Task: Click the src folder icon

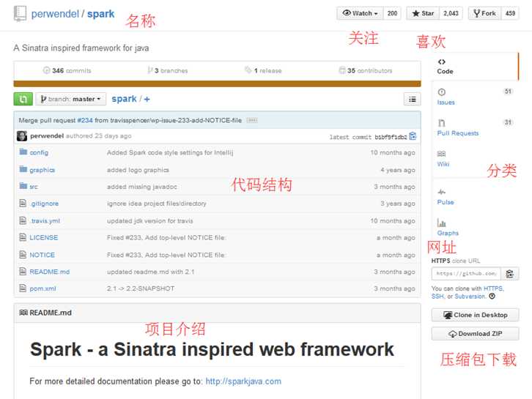Action: coord(23,186)
